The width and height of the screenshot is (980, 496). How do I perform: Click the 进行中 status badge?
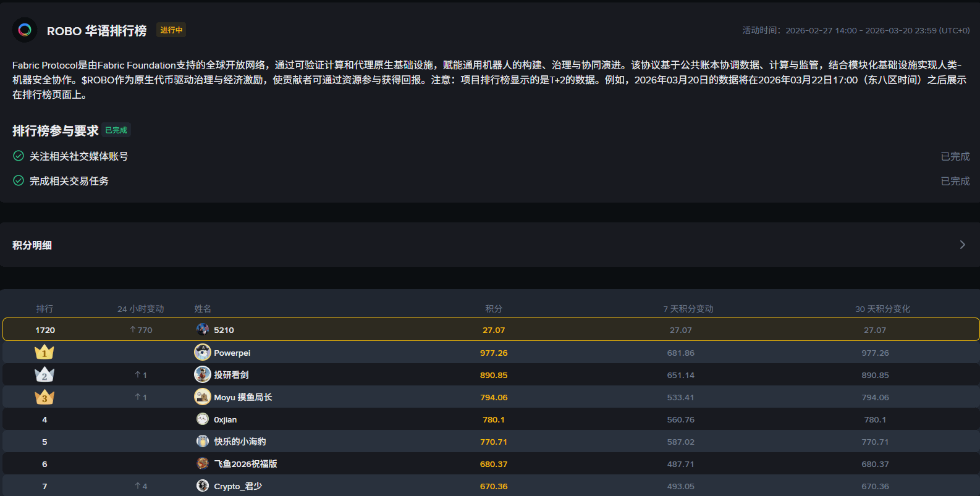tap(171, 30)
